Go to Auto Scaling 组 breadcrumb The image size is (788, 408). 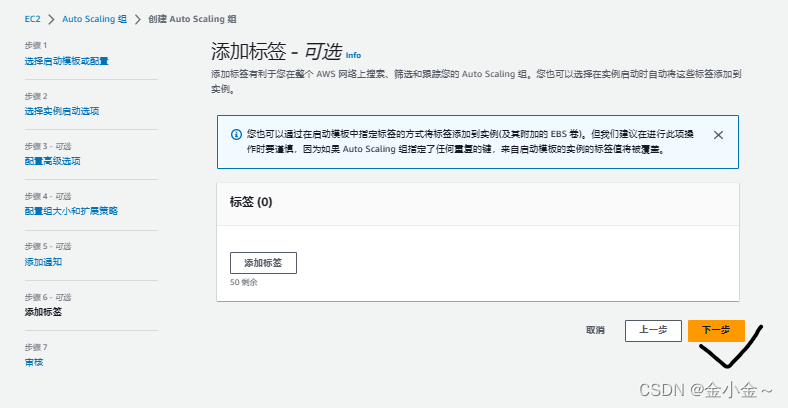tap(94, 19)
